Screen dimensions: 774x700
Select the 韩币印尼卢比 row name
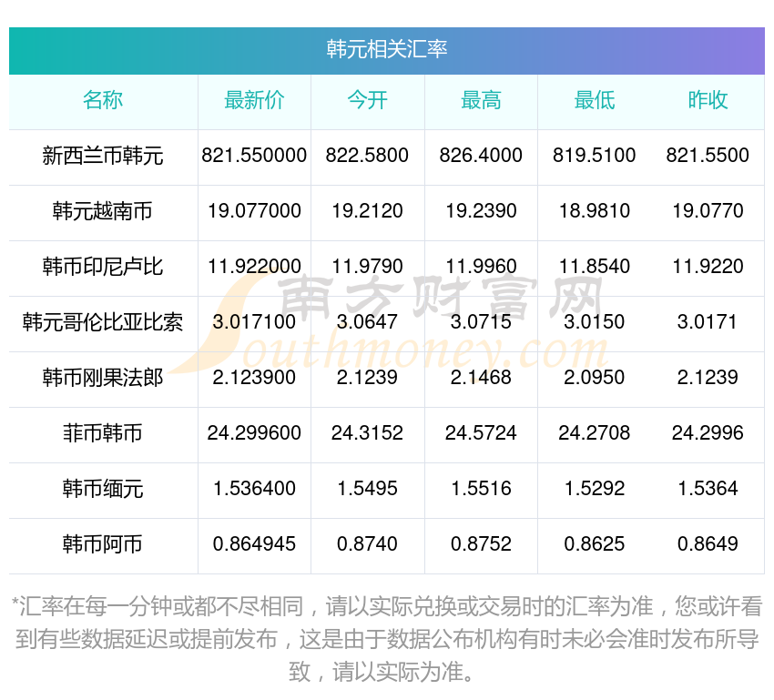coord(103,267)
